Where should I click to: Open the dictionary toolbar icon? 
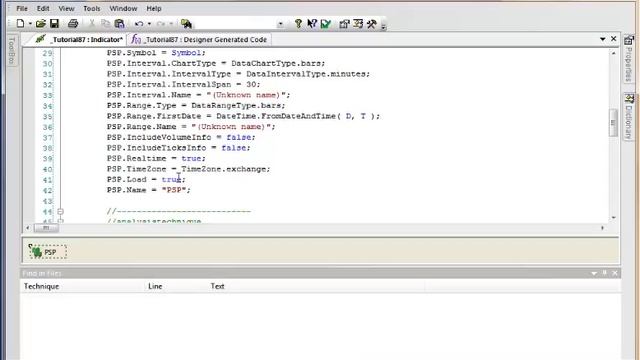point(358,24)
